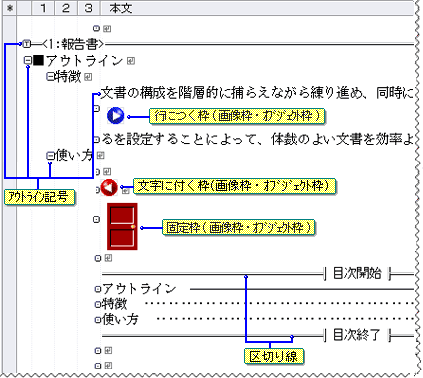Screen dimensions: 423x378
Task: Click the ■アウトライン heading text
Action: (x=79, y=61)
